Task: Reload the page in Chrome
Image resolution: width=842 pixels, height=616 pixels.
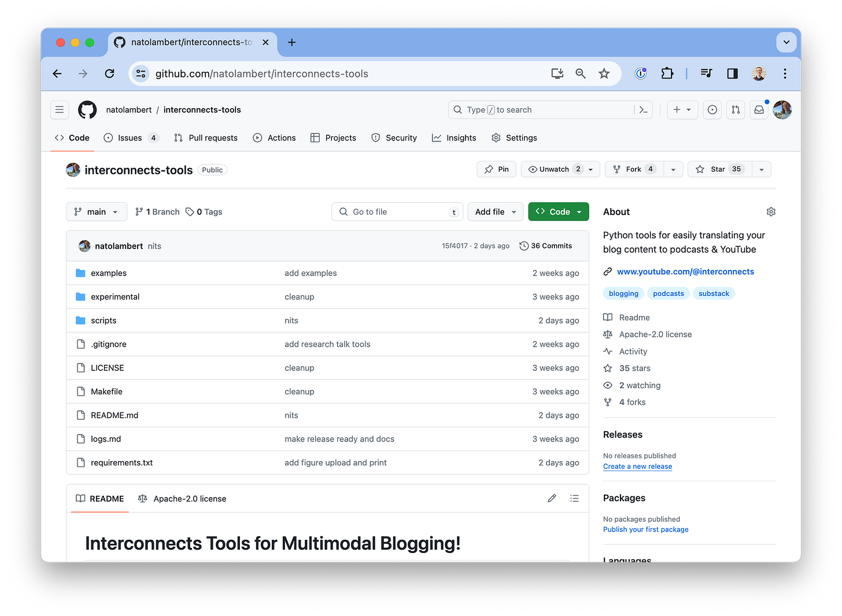Action: point(109,73)
